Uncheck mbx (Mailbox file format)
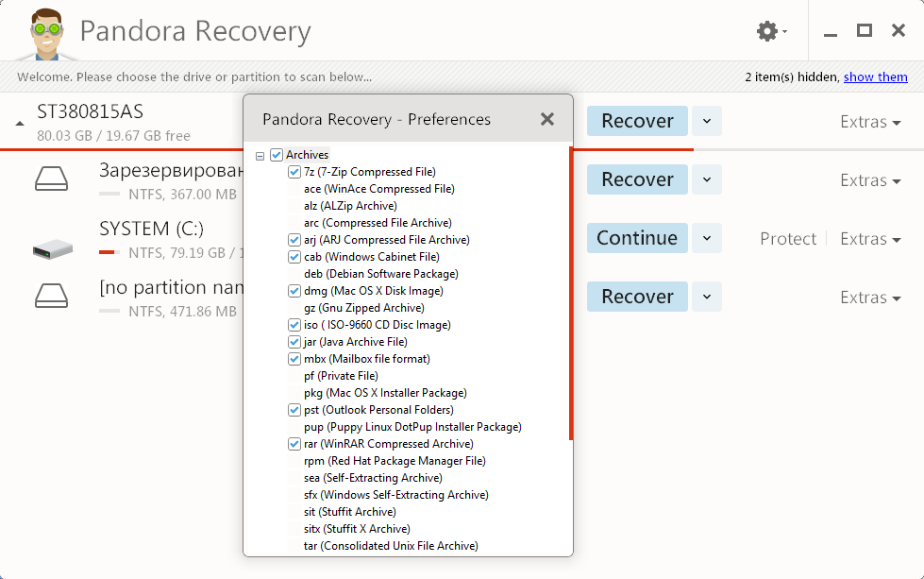924x579 pixels. point(294,359)
